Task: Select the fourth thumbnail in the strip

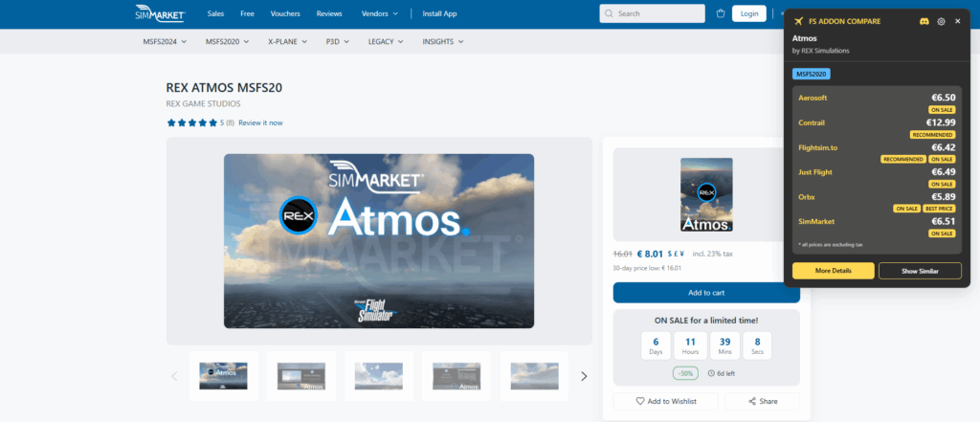Action: coord(457,376)
